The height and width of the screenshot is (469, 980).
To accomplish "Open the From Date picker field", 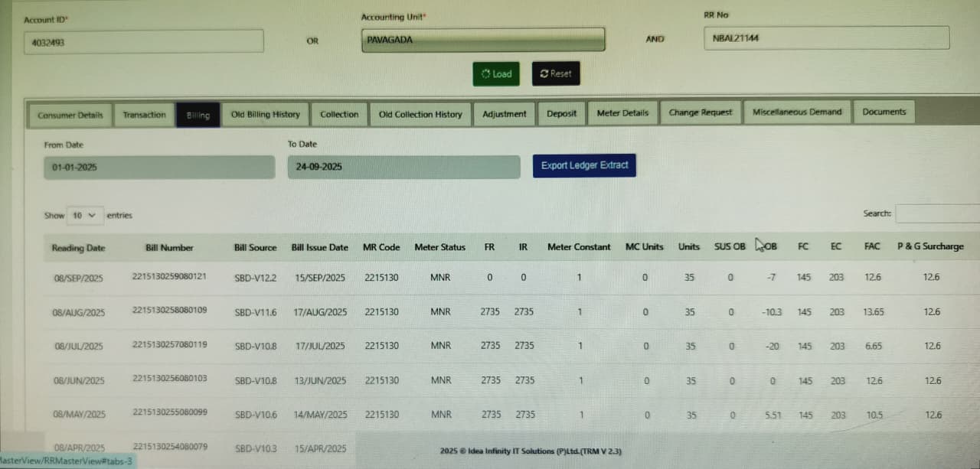I will tap(159, 167).
